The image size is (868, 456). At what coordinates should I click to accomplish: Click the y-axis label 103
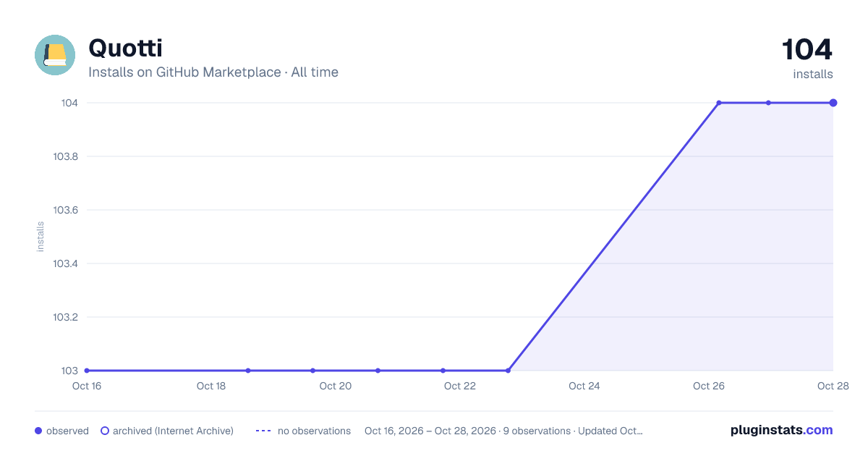(69, 371)
